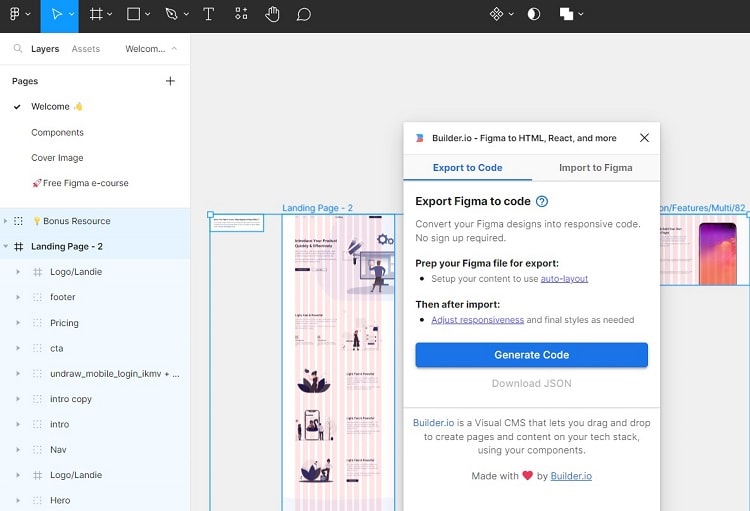Open Move tool options dropdown arrow
The width and height of the screenshot is (750, 511).
(71, 14)
